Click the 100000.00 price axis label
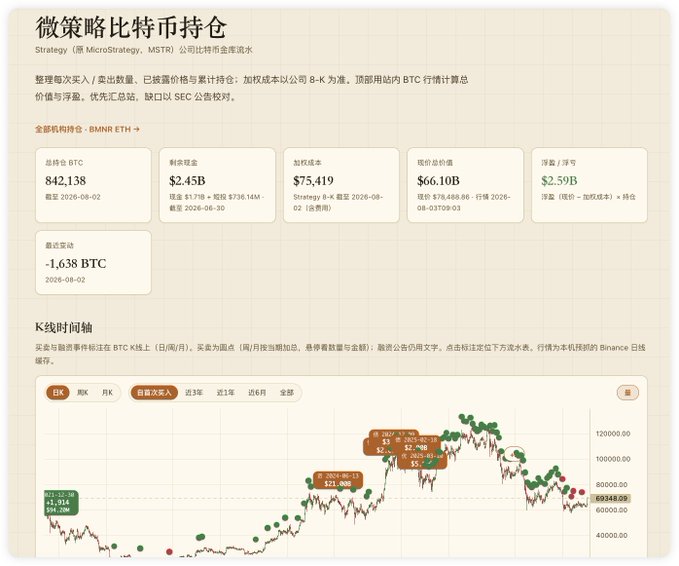The width and height of the screenshot is (679, 566). click(x=613, y=459)
